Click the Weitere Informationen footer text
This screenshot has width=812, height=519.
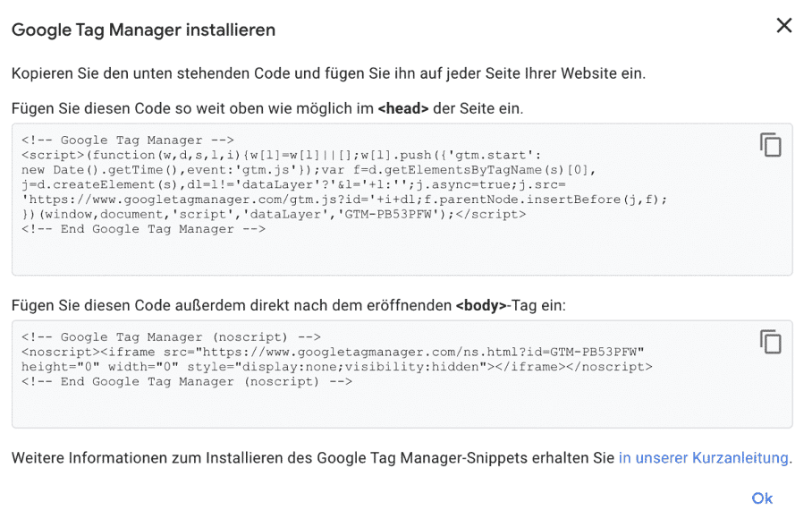tap(313, 458)
